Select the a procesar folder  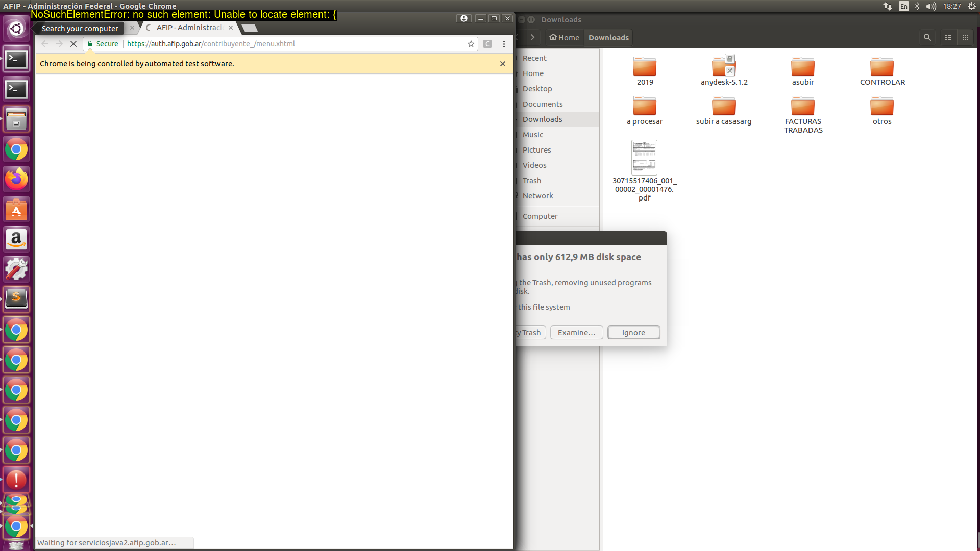645,110
